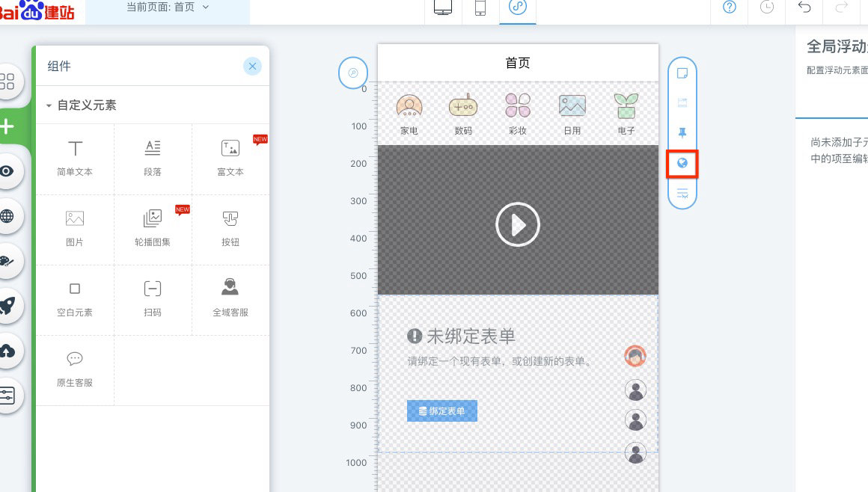Open the cloud upload sidebar icon

tap(8, 350)
